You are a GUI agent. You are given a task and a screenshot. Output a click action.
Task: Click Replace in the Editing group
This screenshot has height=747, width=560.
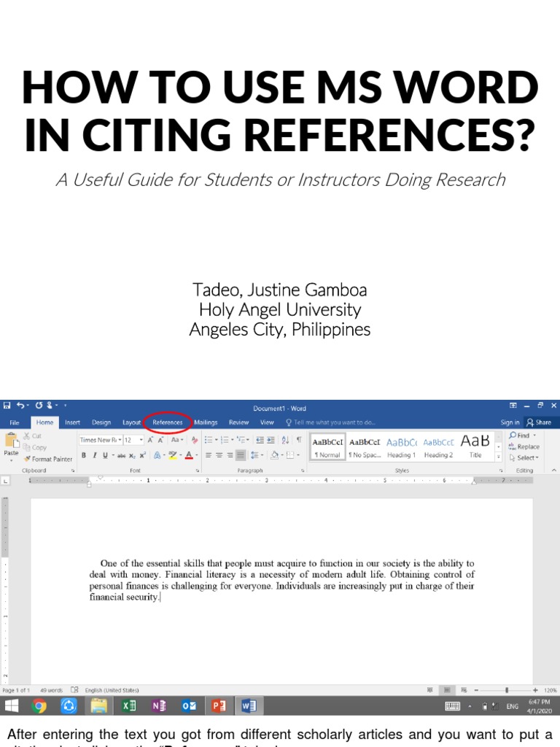tap(525, 446)
